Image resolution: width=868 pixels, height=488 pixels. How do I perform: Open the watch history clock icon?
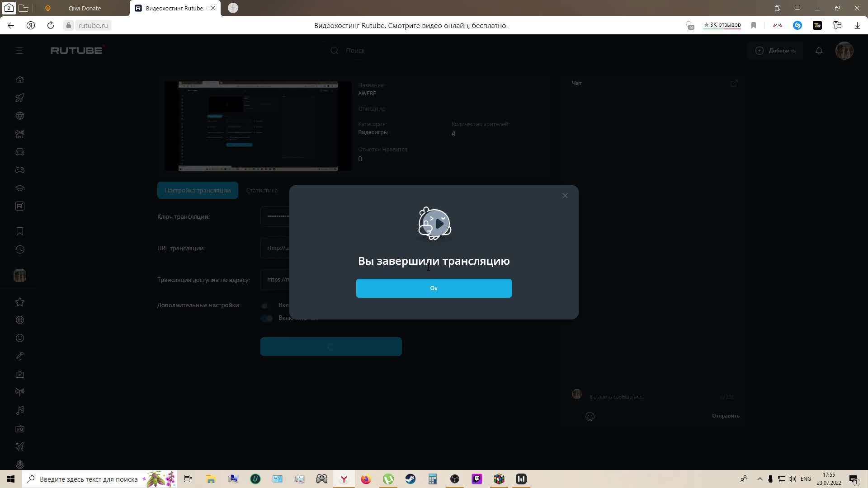(x=20, y=249)
